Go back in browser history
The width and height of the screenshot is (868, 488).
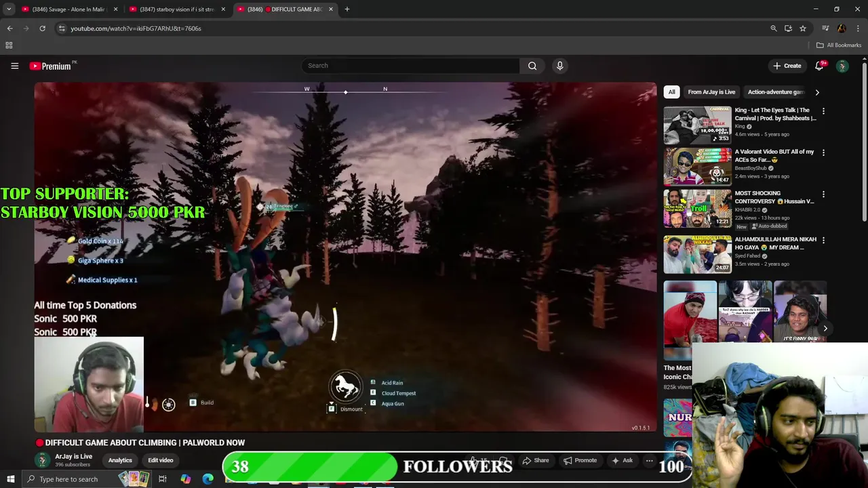[x=9, y=28]
